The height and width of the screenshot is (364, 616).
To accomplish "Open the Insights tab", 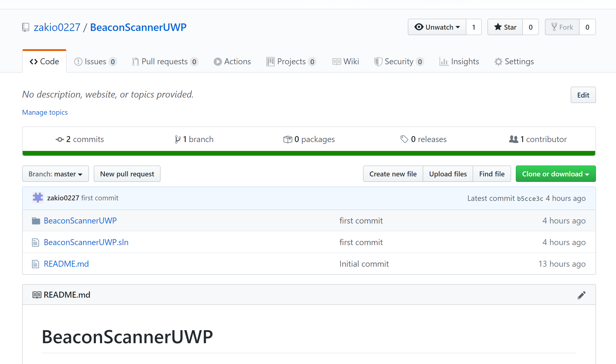I will pos(459,62).
